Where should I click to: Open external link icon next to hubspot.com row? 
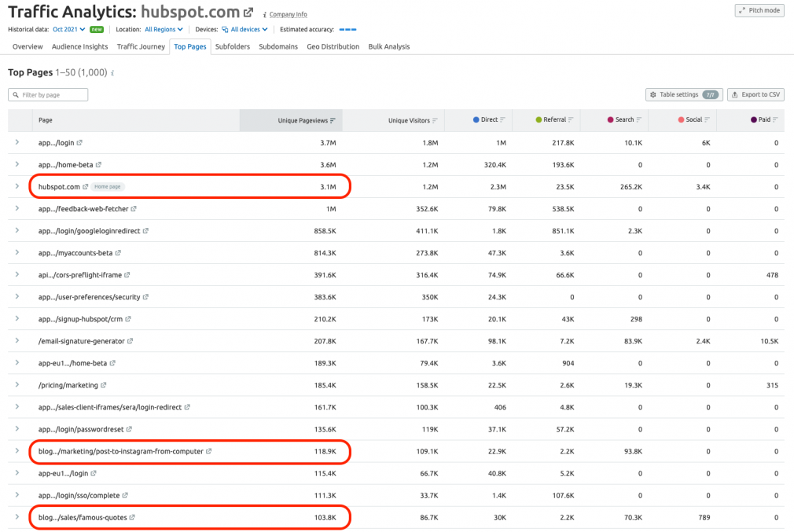pyautogui.click(x=86, y=187)
